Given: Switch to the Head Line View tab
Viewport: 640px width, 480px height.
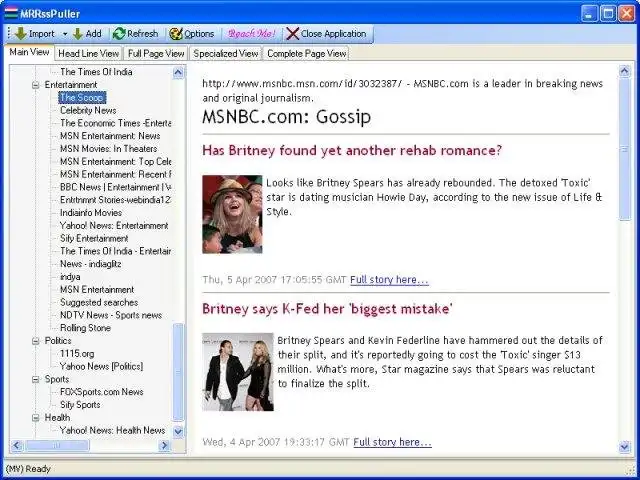Looking at the screenshot, I should (x=88, y=53).
